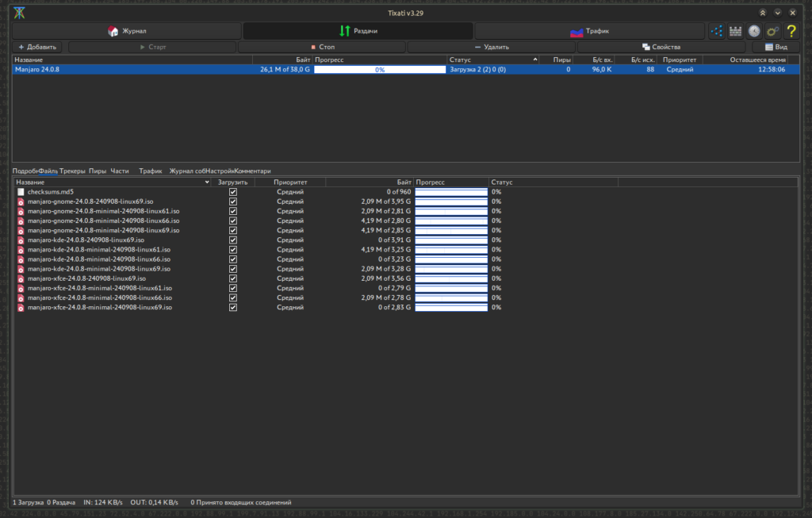Disable download of manjaro-xfce-24.0.8-minimal-240908-linux69.iso
The width and height of the screenshot is (812, 518).
click(x=233, y=308)
